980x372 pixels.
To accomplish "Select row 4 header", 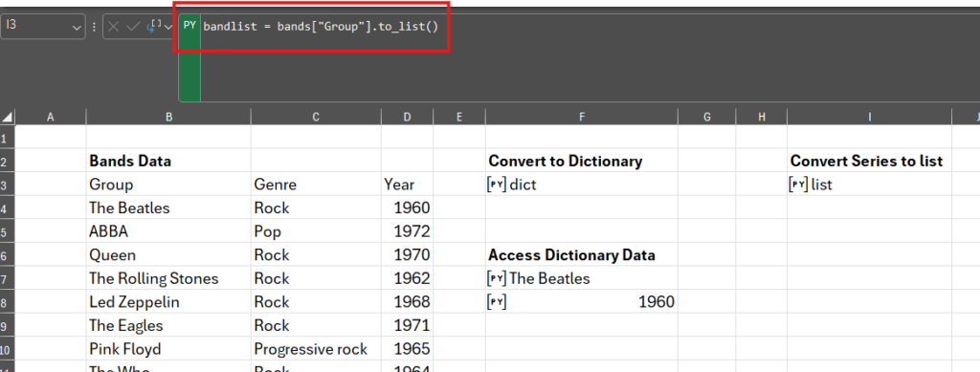I will [7, 208].
